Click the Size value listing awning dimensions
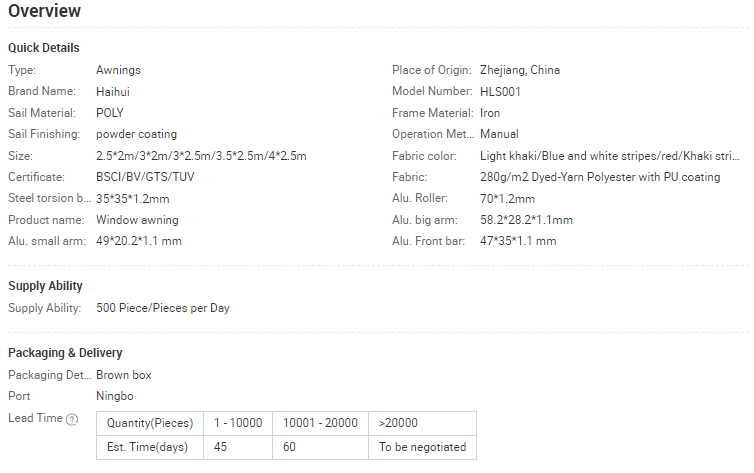 tap(201, 156)
